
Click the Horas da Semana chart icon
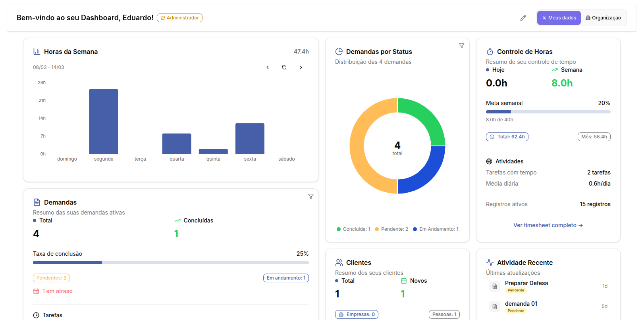tap(37, 52)
